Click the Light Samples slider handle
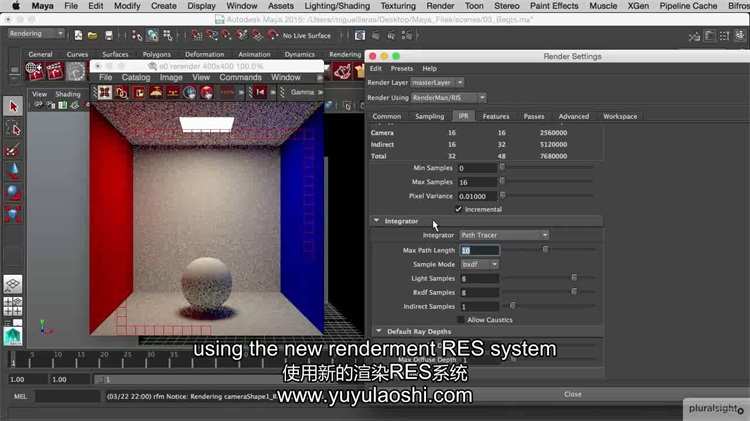 574,277
